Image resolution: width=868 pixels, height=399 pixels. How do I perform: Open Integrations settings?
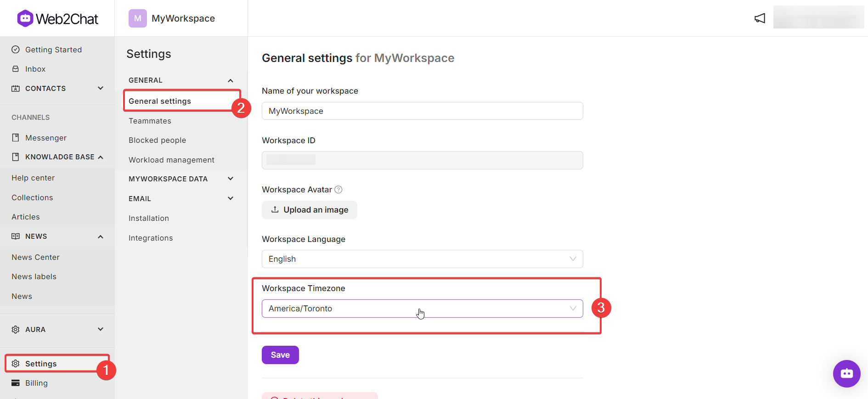(151, 238)
